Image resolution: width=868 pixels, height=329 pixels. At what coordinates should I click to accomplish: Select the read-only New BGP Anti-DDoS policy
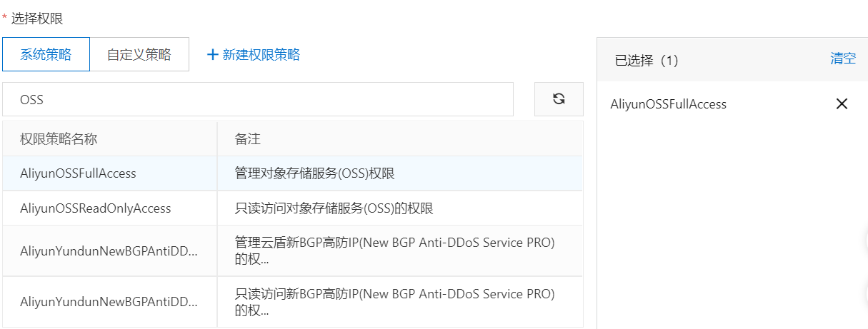click(x=109, y=302)
